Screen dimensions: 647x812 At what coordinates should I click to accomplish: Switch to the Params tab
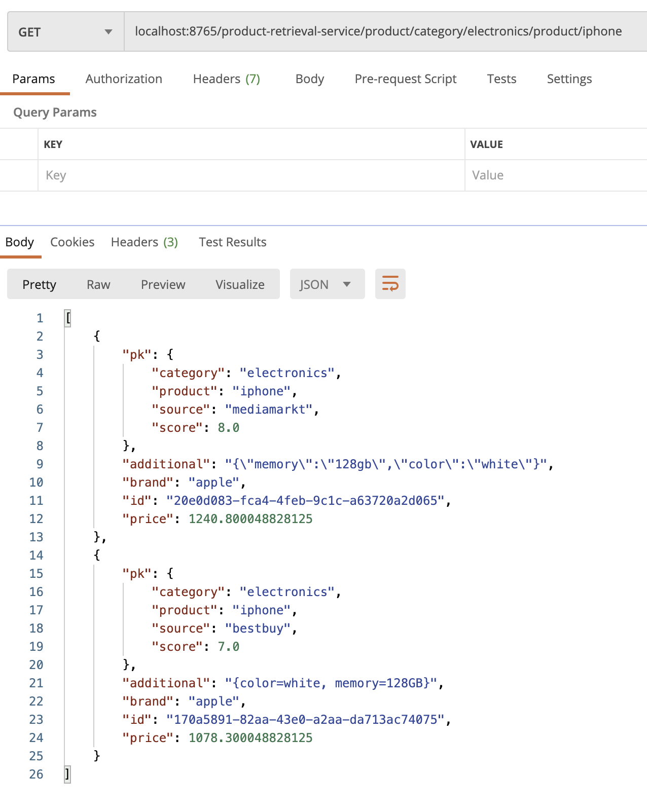(x=33, y=79)
